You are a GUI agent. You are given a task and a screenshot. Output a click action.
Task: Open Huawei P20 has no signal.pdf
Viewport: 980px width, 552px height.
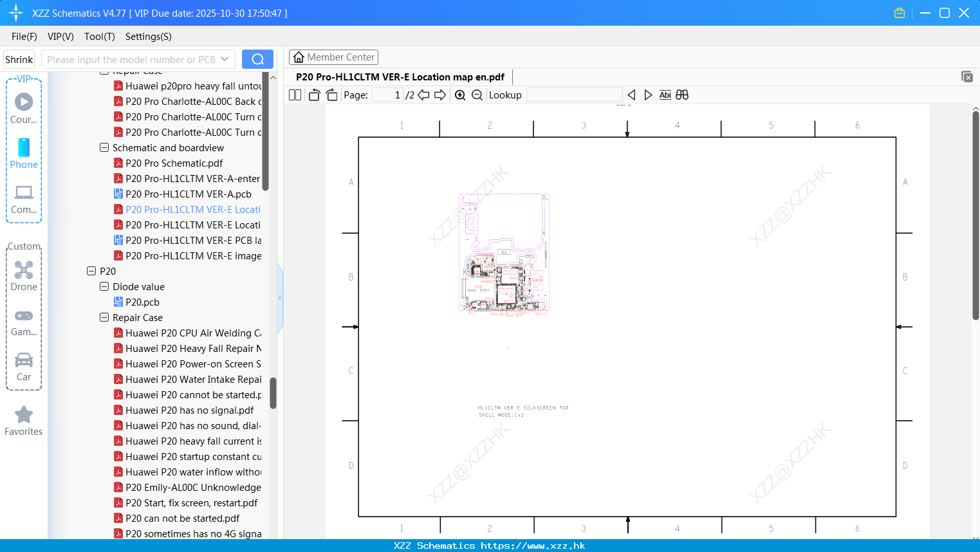coord(189,410)
